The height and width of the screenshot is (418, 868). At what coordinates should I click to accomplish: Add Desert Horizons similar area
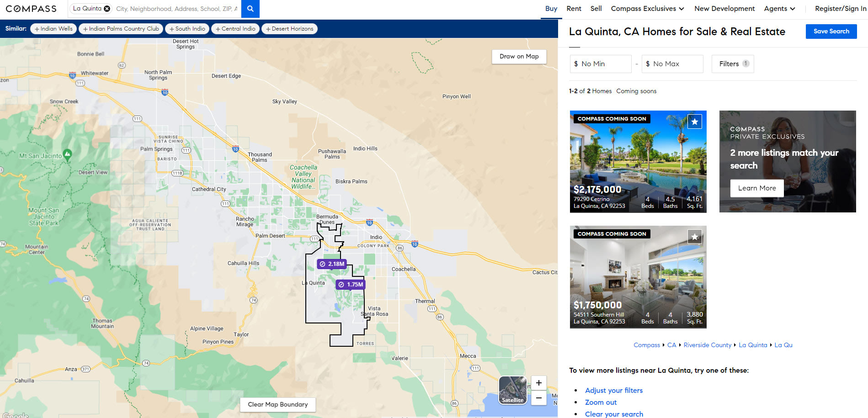(289, 29)
